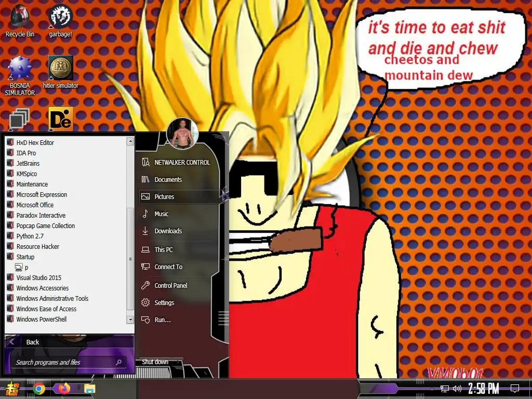Click the Shut down button
This screenshot has height=399, width=532.
point(155,362)
